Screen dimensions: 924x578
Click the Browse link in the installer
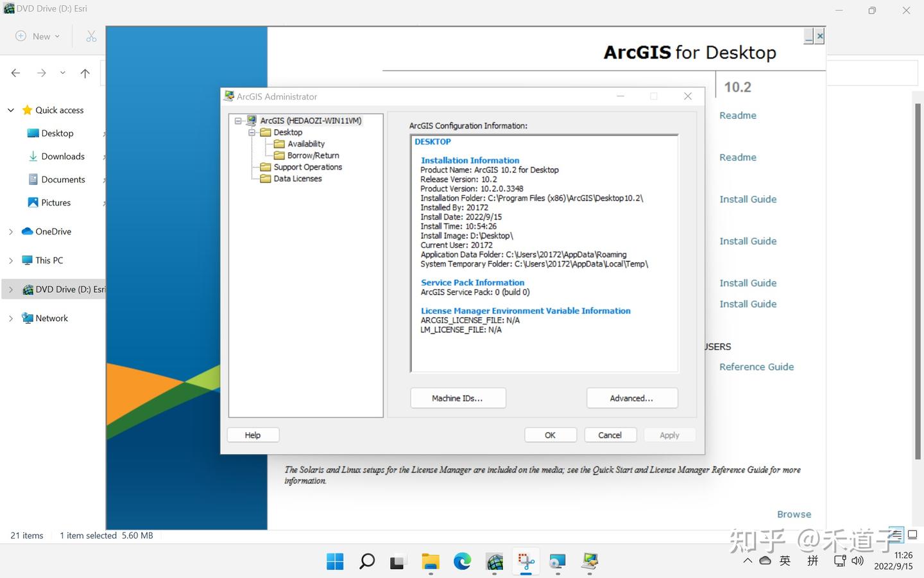(794, 514)
